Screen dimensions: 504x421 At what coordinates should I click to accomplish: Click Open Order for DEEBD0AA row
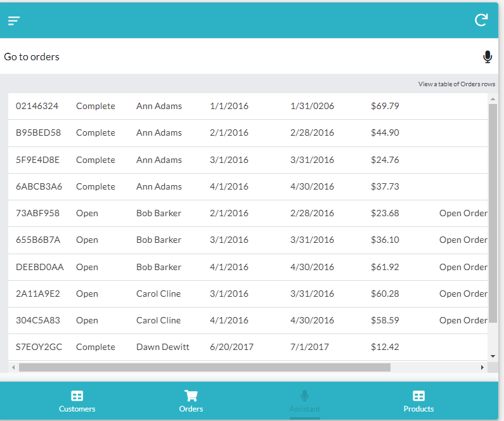[463, 267]
